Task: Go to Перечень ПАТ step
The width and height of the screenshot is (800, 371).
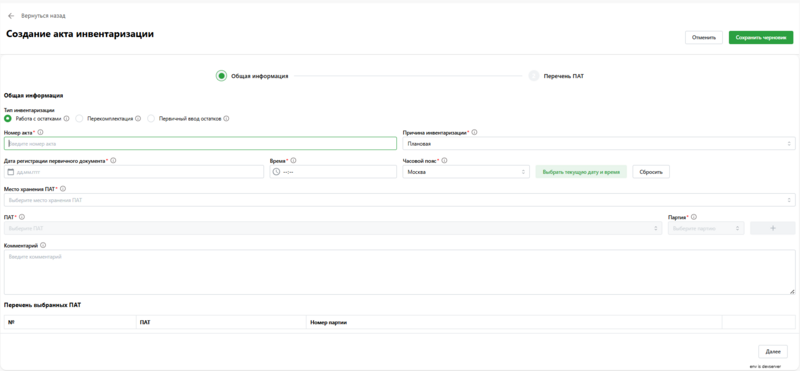Action: [x=557, y=76]
